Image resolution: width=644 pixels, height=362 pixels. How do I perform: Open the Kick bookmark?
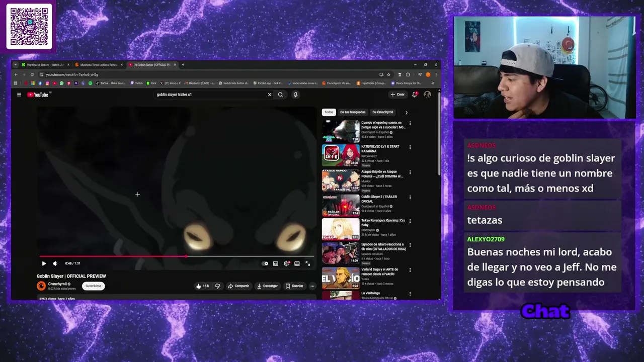[x=151, y=83]
